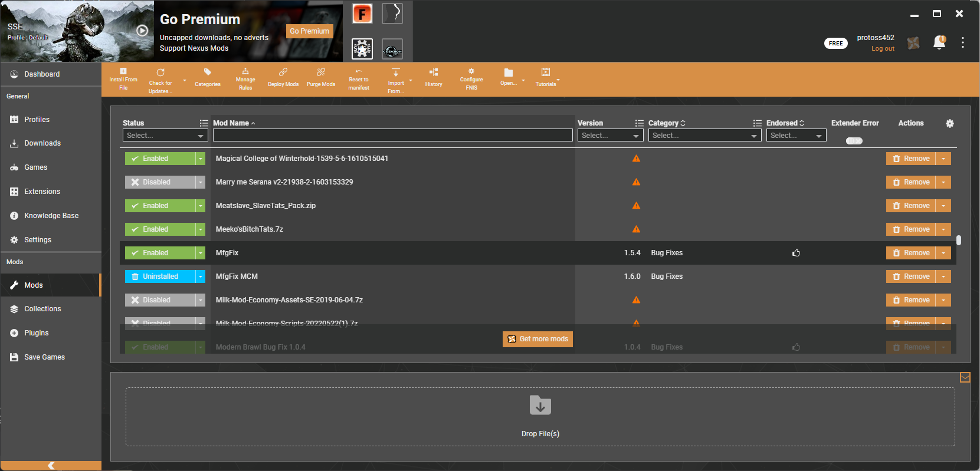Open mod History
Screen dimensions: 980x471
click(x=434, y=78)
